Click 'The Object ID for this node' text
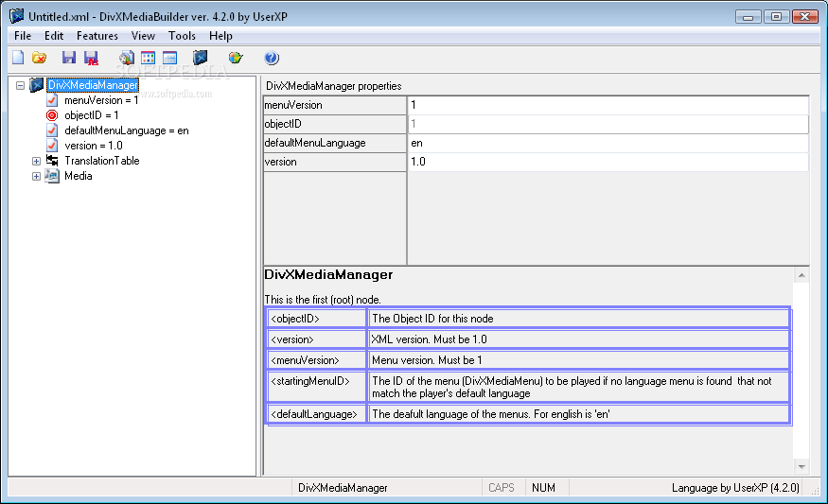 432,319
